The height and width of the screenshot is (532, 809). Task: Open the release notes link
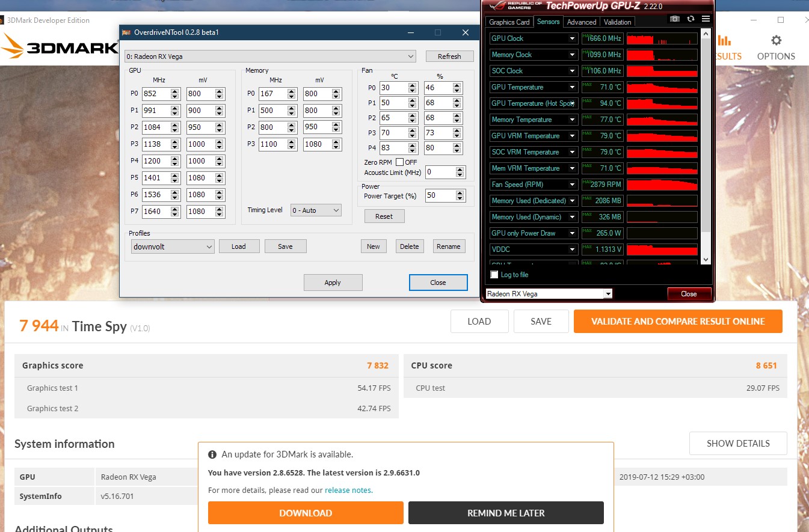point(348,491)
